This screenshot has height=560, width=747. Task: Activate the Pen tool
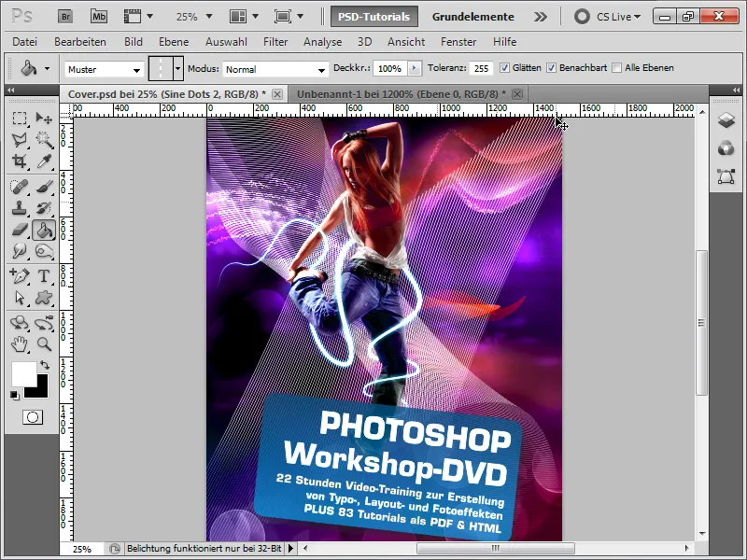[20, 275]
